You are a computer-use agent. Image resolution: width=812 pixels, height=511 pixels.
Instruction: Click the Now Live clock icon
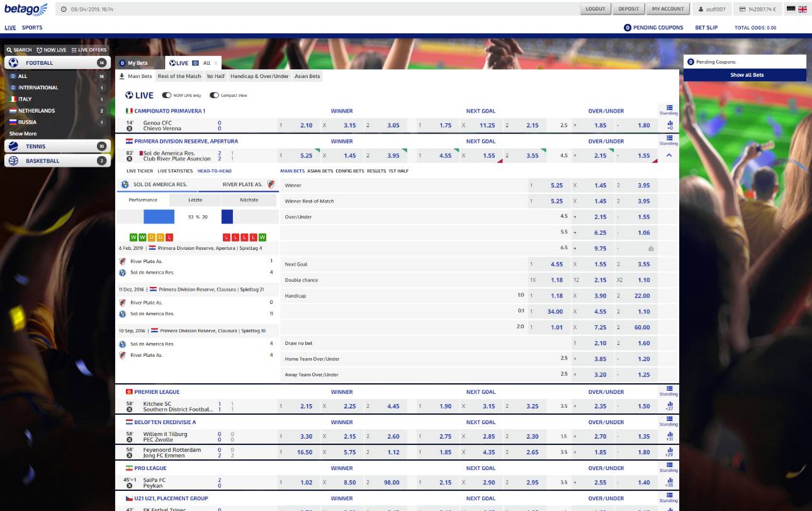click(x=40, y=50)
